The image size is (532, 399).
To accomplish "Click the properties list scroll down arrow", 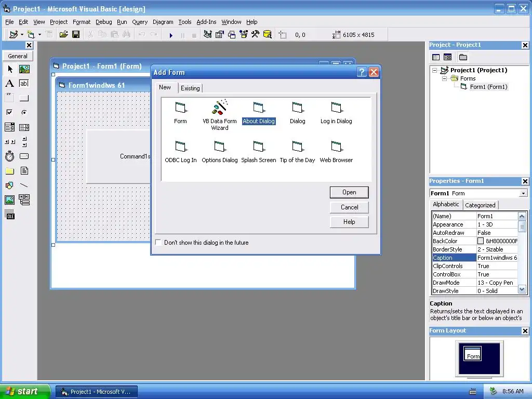I will click(x=522, y=290).
